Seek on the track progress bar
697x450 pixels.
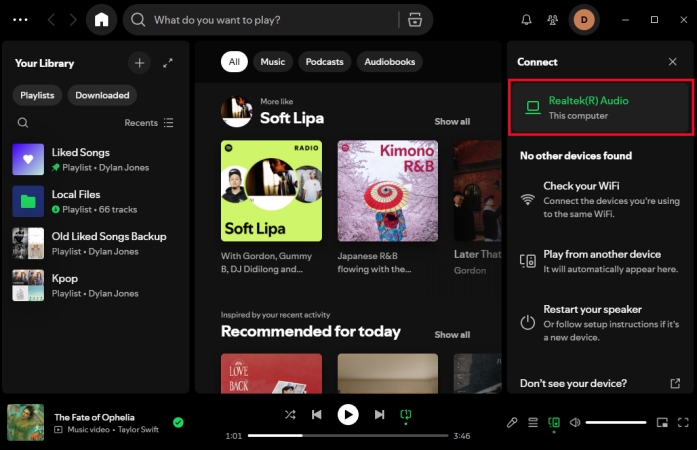click(348, 436)
